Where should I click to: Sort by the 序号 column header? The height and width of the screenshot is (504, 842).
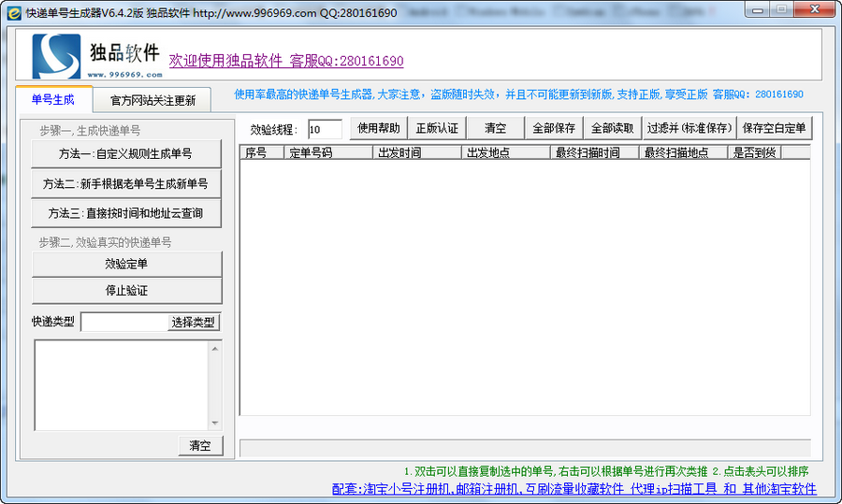(x=262, y=152)
